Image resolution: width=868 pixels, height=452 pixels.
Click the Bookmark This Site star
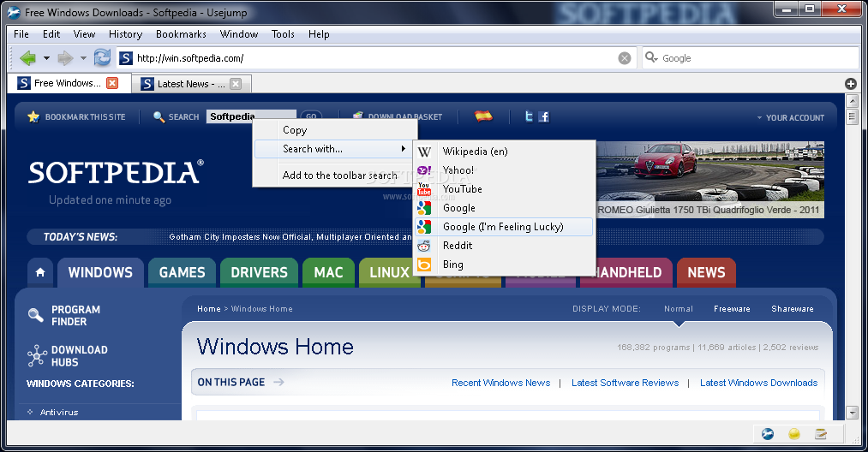pyautogui.click(x=33, y=116)
